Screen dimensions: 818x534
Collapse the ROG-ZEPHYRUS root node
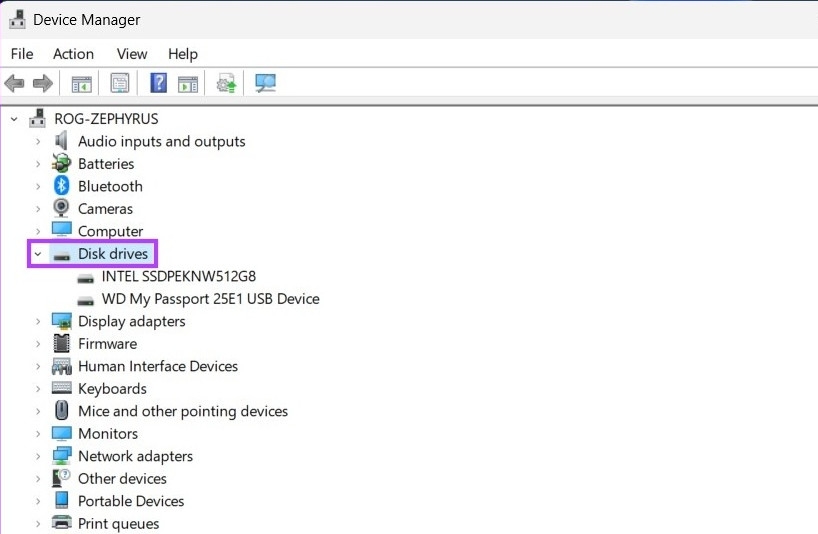coord(14,119)
